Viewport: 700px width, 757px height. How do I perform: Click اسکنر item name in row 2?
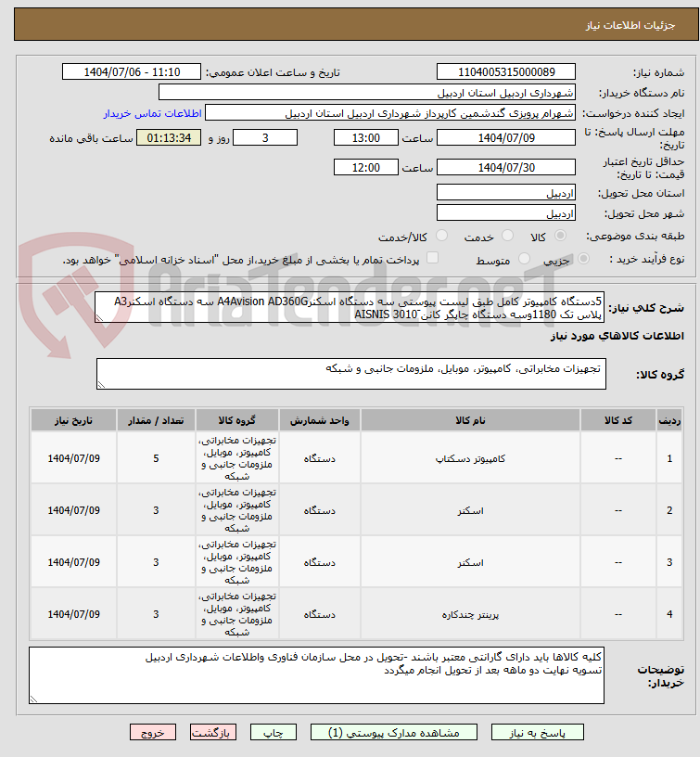tap(470, 510)
